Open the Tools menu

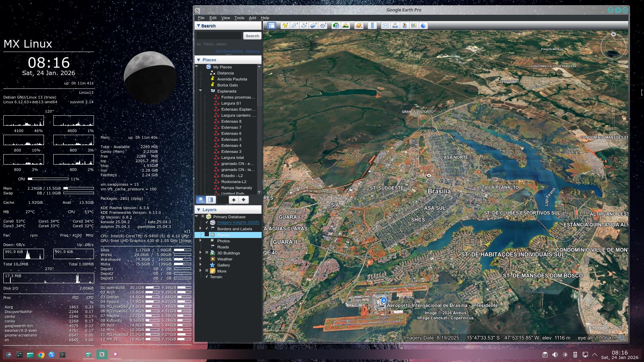point(239,18)
